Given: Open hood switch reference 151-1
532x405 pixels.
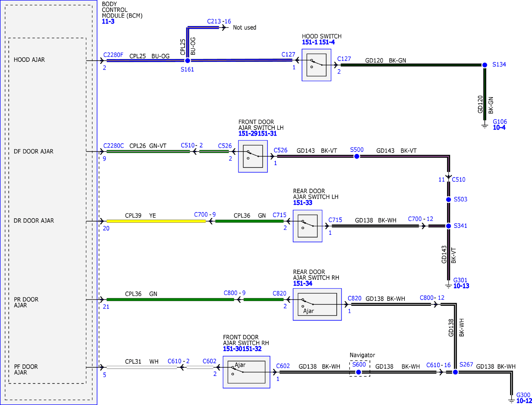Looking at the screenshot, I should point(310,42).
